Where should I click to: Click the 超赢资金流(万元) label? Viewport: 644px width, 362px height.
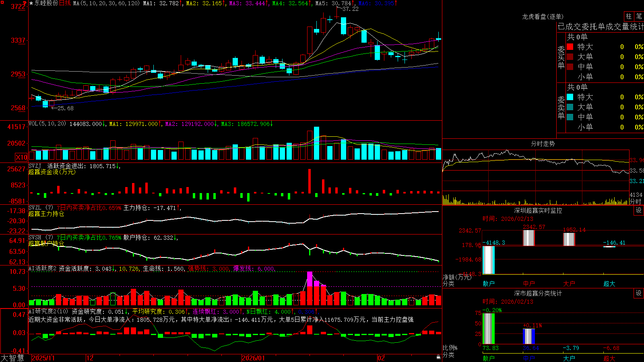coord(52,172)
